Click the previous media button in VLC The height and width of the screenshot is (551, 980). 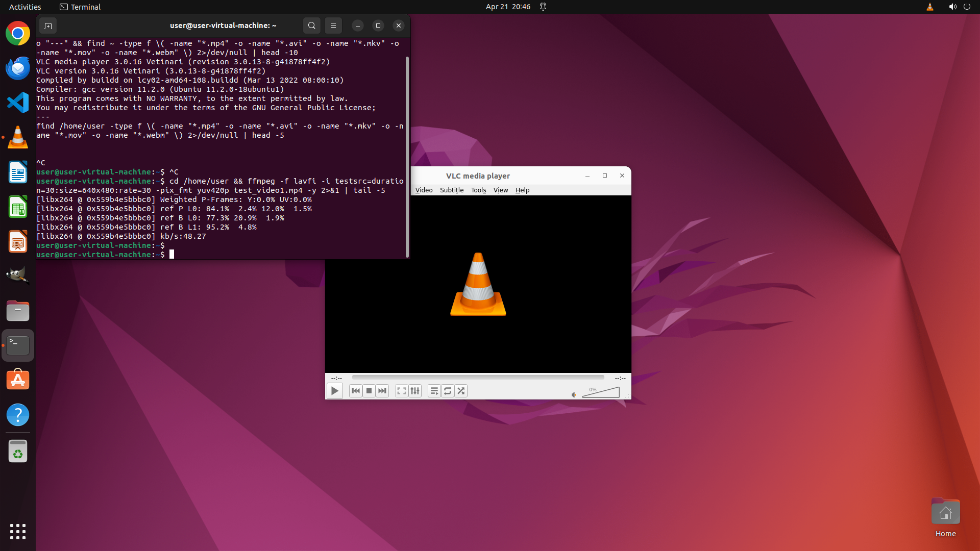pos(356,391)
